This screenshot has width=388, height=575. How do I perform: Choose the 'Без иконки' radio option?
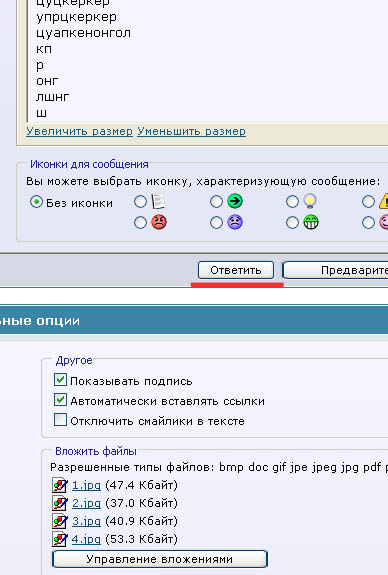pyautogui.click(x=36, y=202)
